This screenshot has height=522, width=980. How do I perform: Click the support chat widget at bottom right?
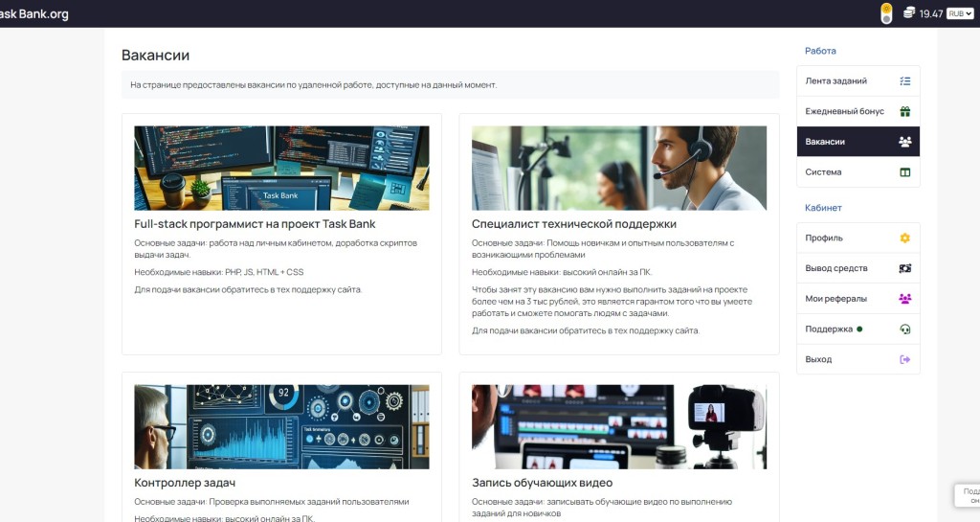(968, 496)
